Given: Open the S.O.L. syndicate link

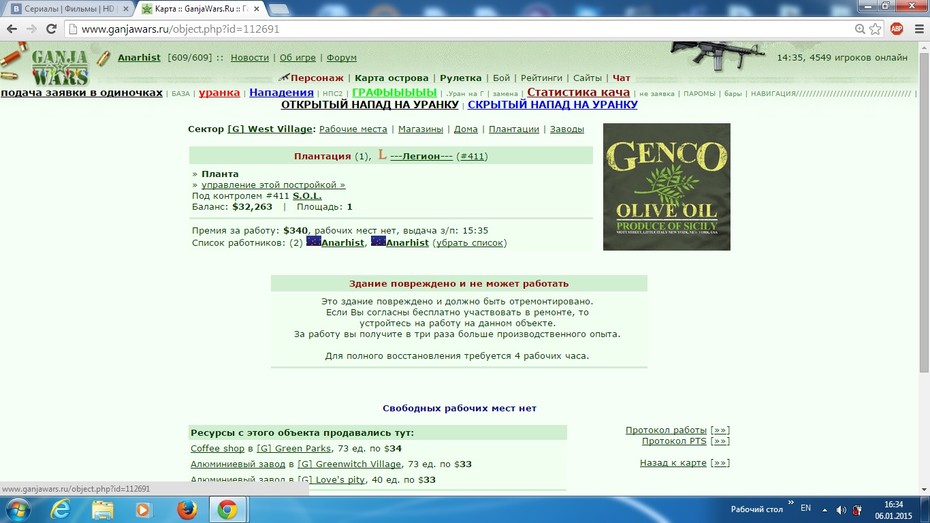Looking at the screenshot, I should [x=307, y=196].
